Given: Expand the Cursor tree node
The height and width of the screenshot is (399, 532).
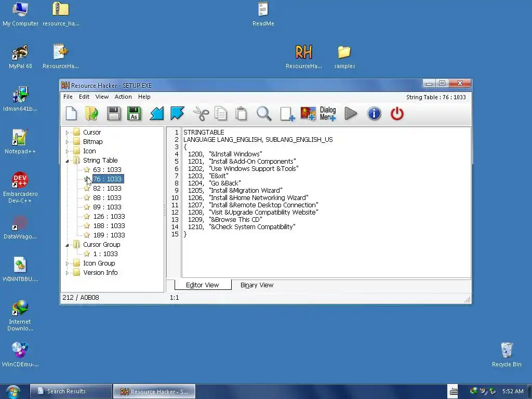Looking at the screenshot, I should tap(67, 132).
